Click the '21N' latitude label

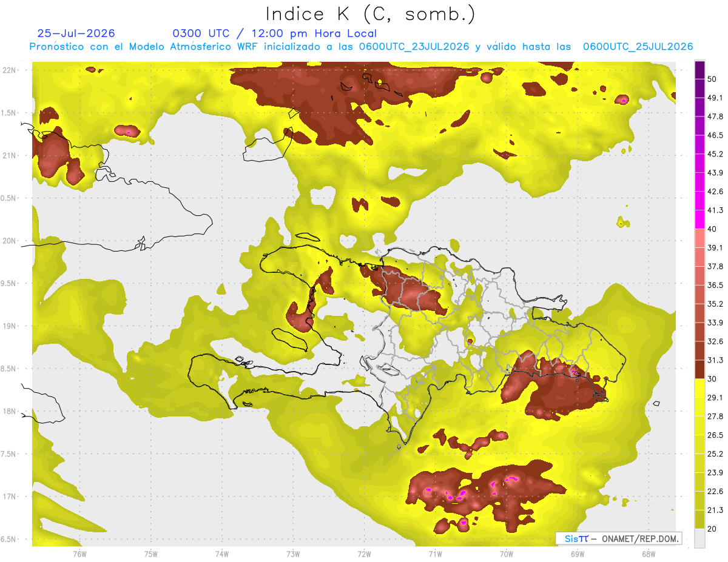pyautogui.click(x=10, y=155)
